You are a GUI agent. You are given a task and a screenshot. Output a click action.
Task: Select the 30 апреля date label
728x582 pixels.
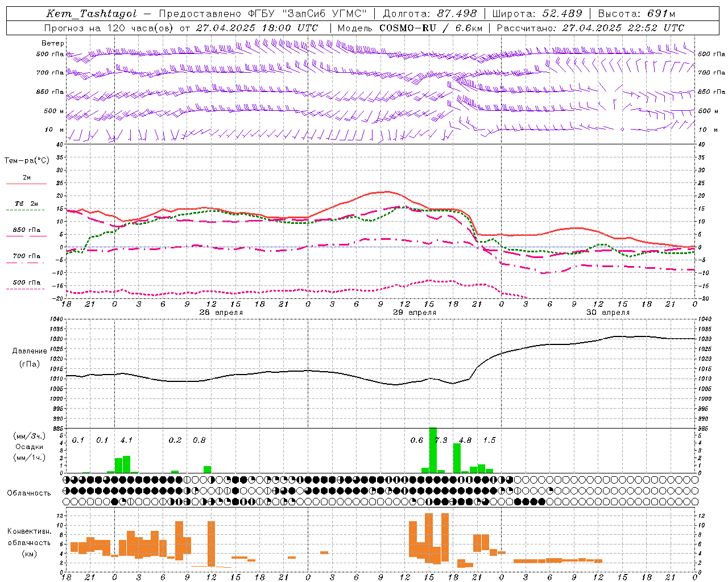pyautogui.click(x=608, y=313)
